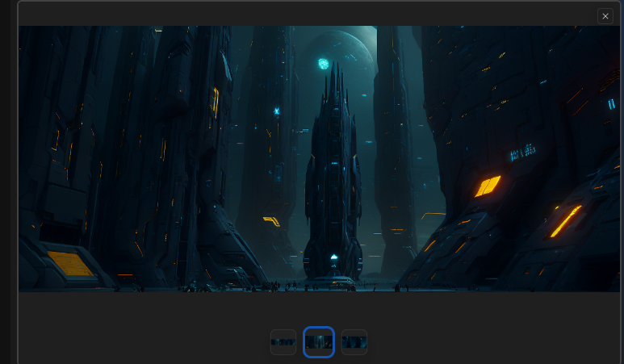Click the large sci-fi city preview image

tap(319, 159)
